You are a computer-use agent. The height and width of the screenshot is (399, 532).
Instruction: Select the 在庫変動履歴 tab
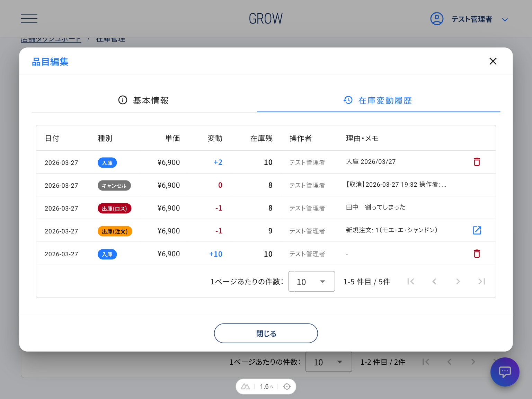point(378,100)
